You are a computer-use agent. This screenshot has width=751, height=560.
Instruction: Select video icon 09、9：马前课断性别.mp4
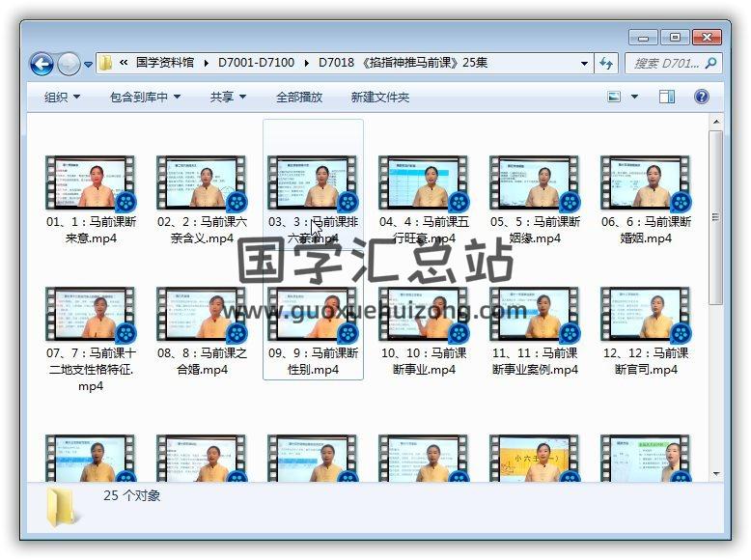pyautogui.click(x=313, y=315)
